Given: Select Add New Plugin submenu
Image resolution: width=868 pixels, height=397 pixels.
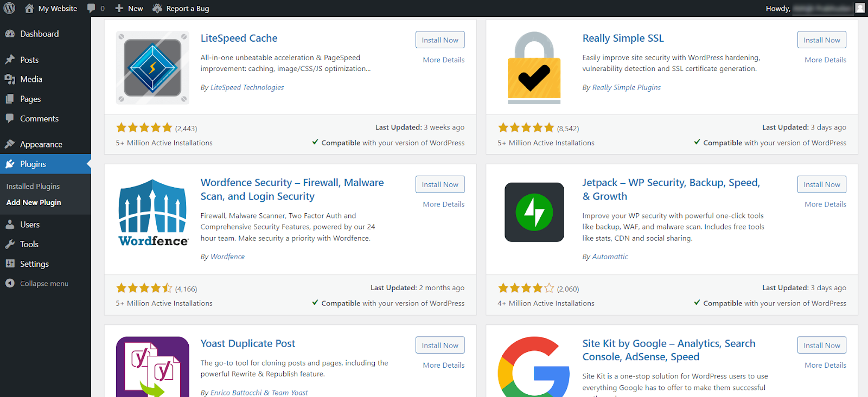Looking at the screenshot, I should tap(34, 202).
